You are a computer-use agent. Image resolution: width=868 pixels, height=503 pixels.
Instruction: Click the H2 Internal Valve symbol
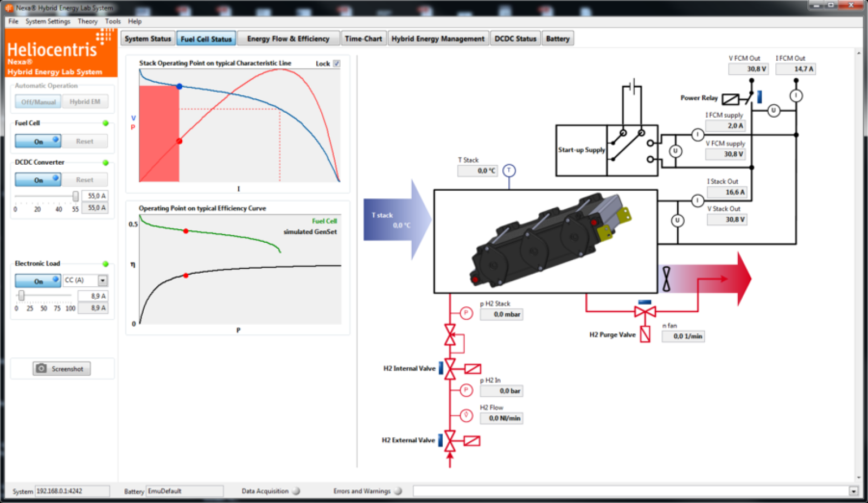(450, 369)
